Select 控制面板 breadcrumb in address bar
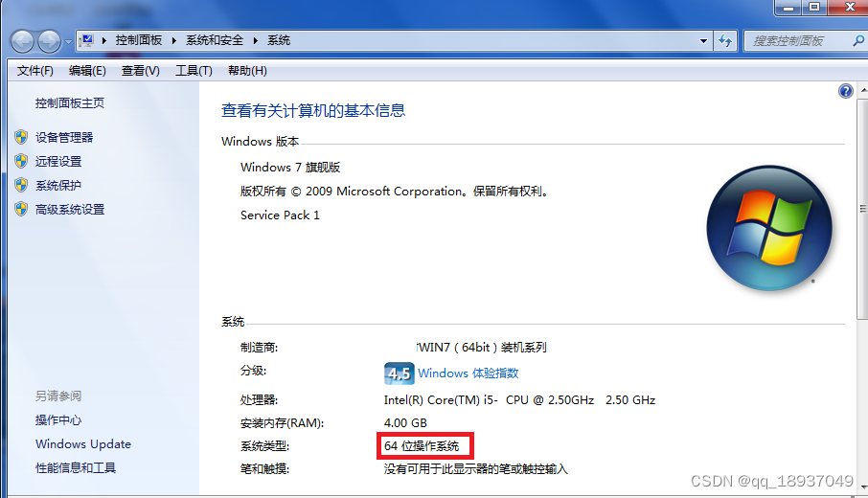Screen dimensions: 868x498 [x=138, y=40]
